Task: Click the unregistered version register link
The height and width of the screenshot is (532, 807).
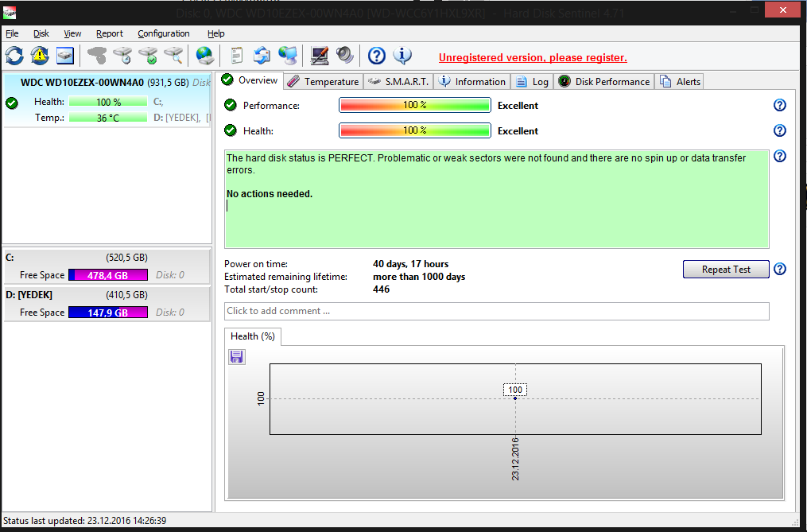Action: tap(533, 57)
